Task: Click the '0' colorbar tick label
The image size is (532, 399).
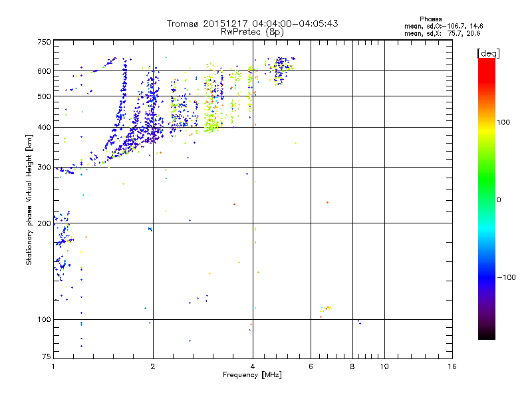Action: pyautogui.click(x=499, y=200)
